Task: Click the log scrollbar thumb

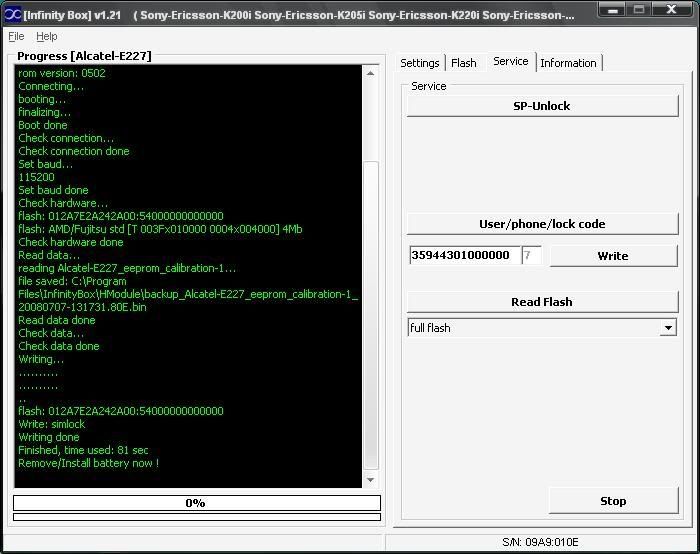Action: coord(371,315)
